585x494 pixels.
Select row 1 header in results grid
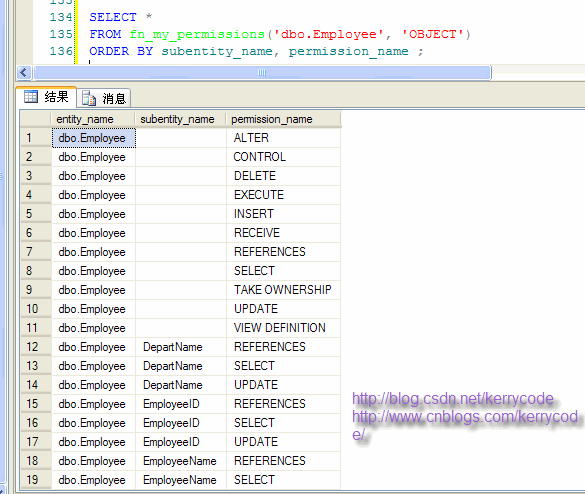coord(36,138)
